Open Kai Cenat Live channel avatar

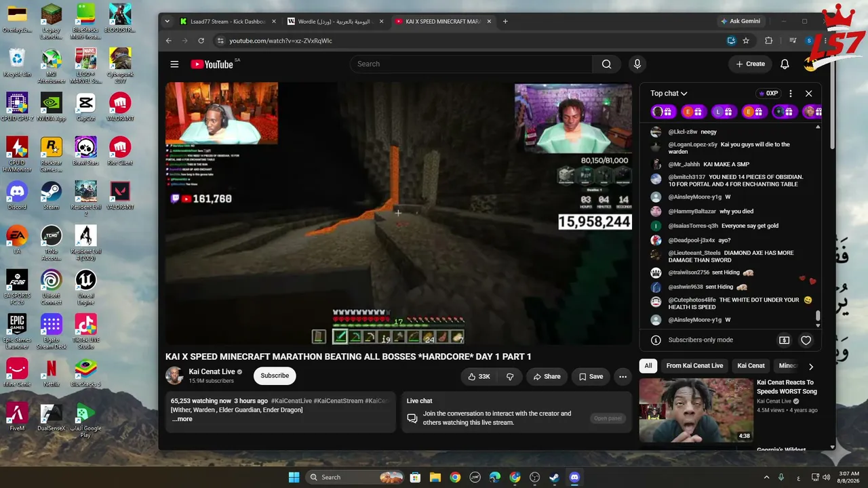[x=174, y=375]
